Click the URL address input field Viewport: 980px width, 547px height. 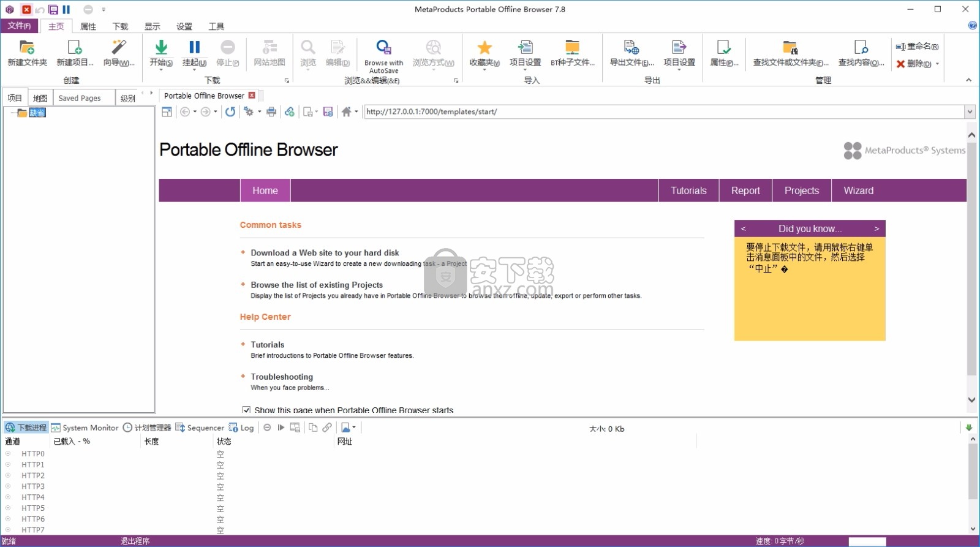point(664,111)
